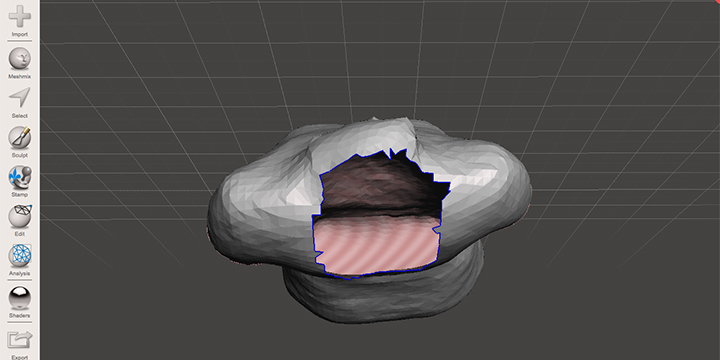This screenshot has width=720, height=360.
Task: Choose the Stamp tool
Action: pos(20,181)
